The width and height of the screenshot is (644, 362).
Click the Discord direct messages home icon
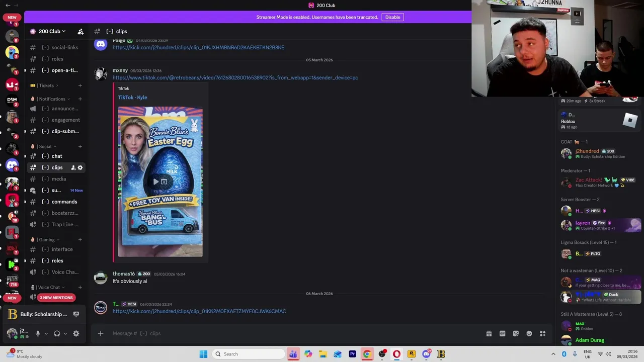coord(12,164)
